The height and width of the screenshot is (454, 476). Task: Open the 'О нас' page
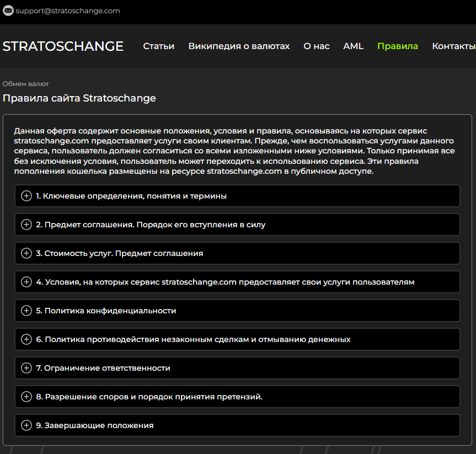point(316,46)
